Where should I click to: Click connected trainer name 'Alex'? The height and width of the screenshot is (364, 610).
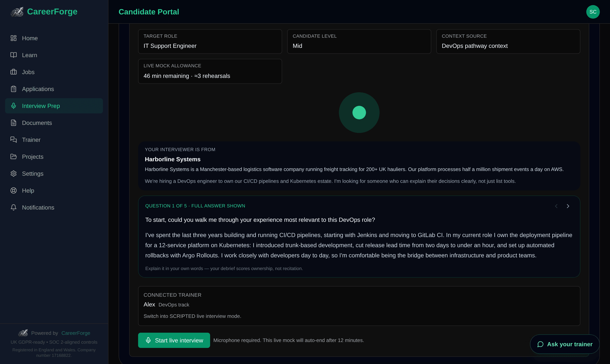(149, 304)
